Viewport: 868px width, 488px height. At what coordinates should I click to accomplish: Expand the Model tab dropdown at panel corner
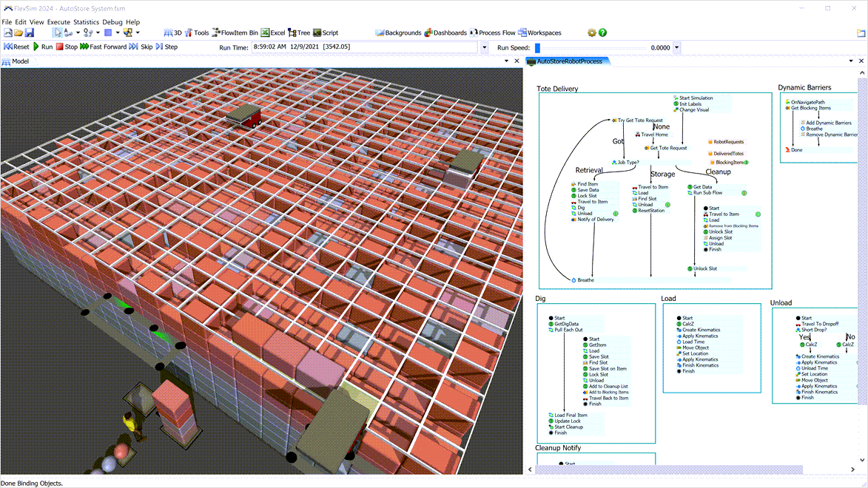click(x=507, y=61)
